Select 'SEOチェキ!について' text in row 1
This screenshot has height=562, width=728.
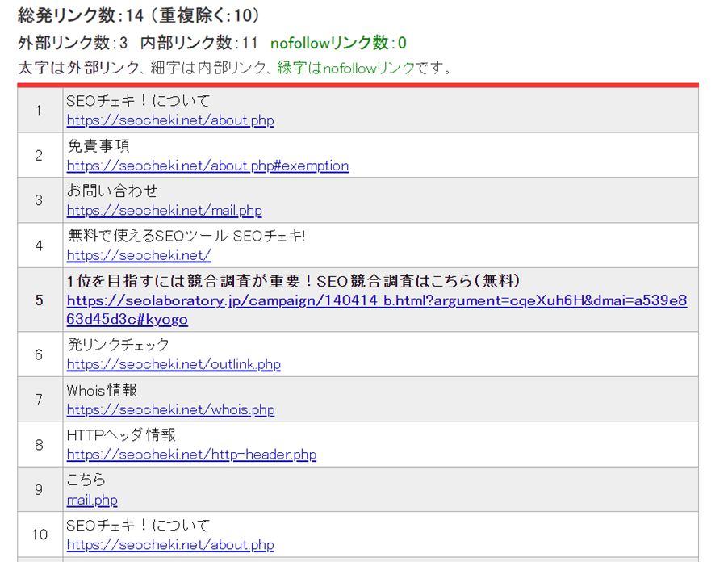[138, 101]
